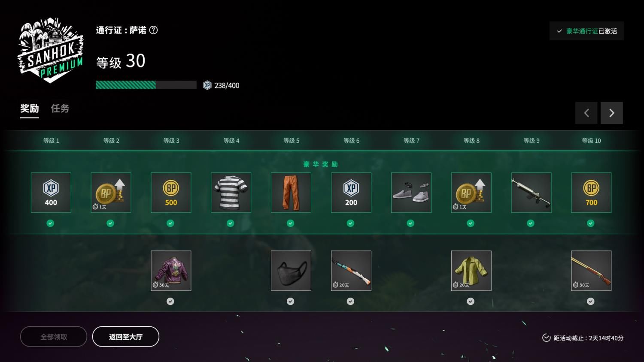Image resolution: width=644 pixels, height=362 pixels.
Task: Select the 400 XP reward at level 1
Action: (51, 193)
